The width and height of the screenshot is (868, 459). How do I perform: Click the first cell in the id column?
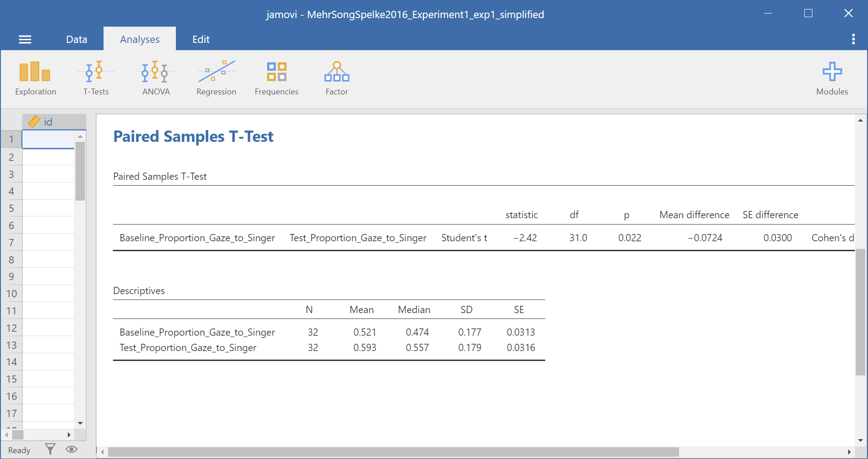coord(48,139)
